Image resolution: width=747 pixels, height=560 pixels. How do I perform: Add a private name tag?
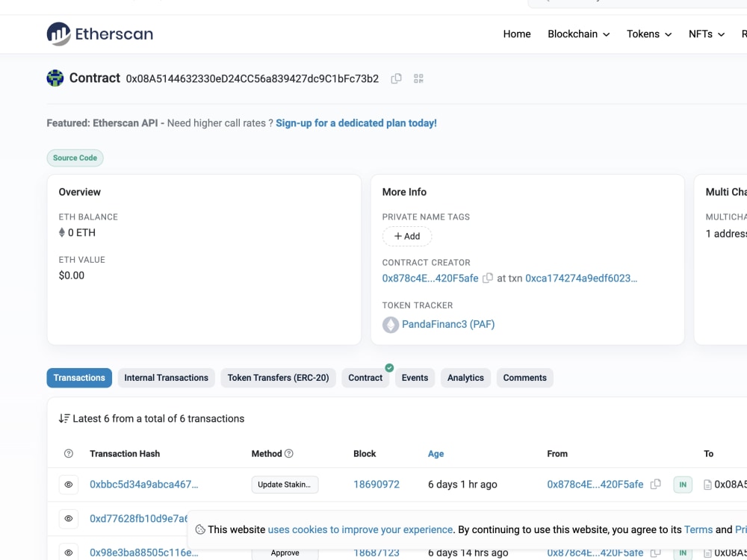click(x=407, y=236)
